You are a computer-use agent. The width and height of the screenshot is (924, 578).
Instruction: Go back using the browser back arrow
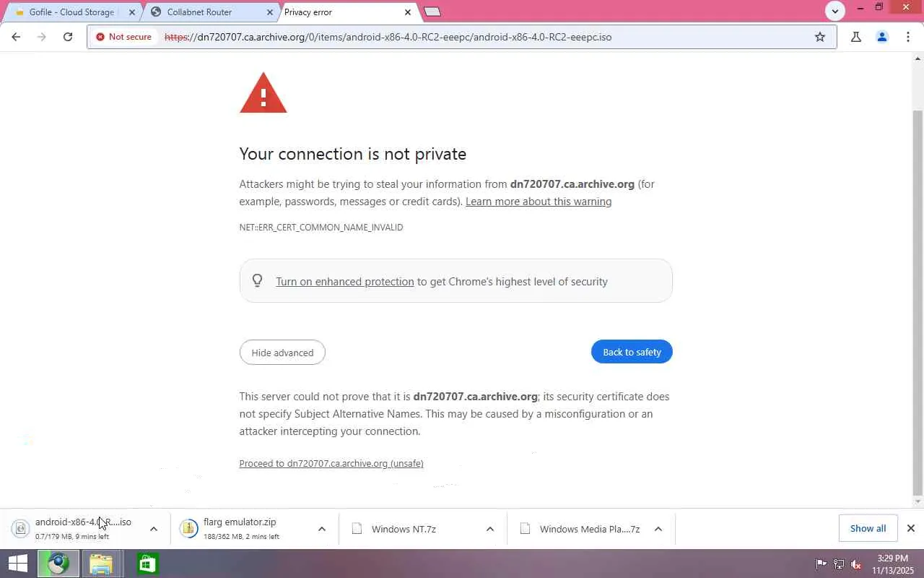pyautogui.click(x=16, y=37)
